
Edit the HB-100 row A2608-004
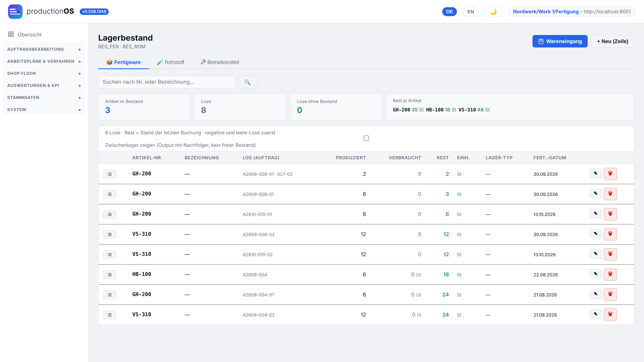tap(595, 274)
